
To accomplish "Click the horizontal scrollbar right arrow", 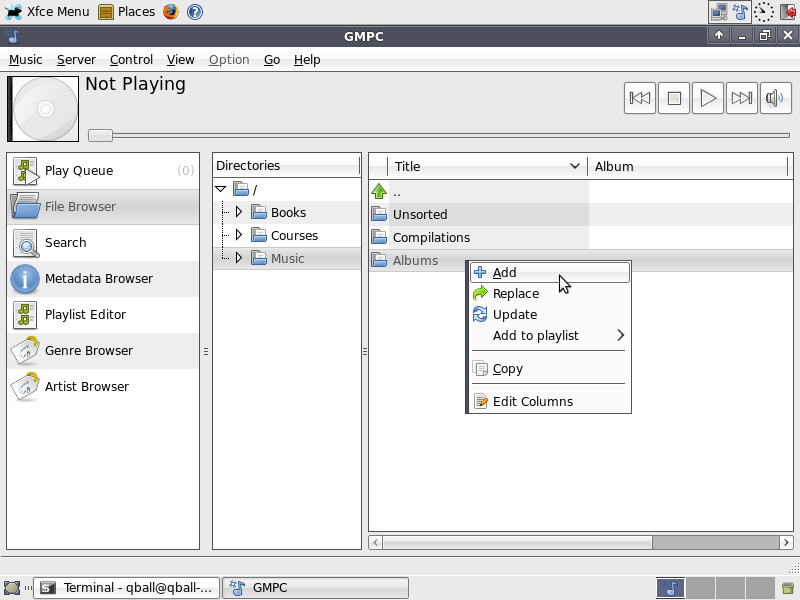I will [x=786, y=542].
